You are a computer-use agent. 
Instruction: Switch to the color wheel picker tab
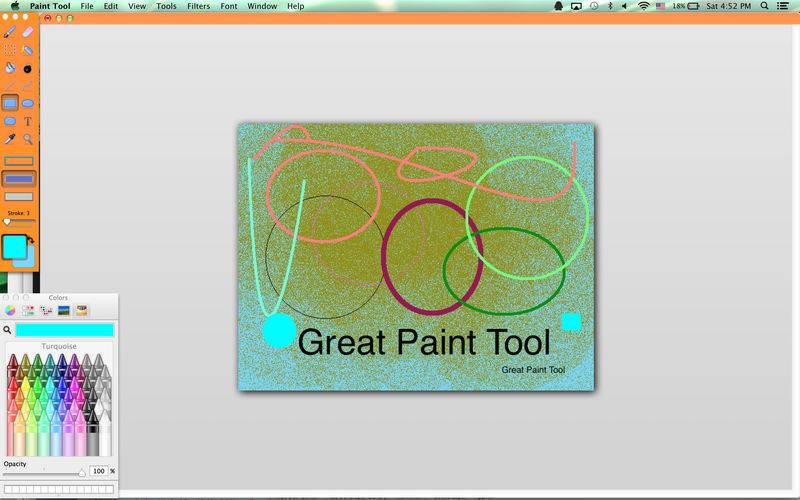(10, 311)
